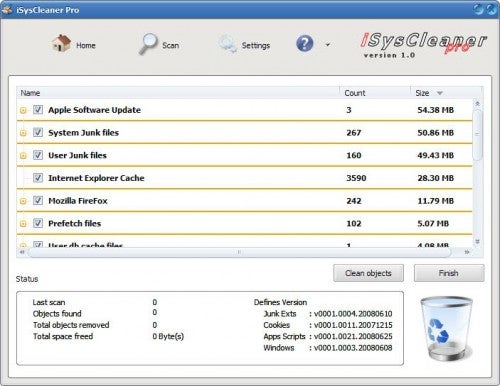This screenshot has height=386, width=500.
Task: Start a scan via Scan label
Action: [170, 45]
